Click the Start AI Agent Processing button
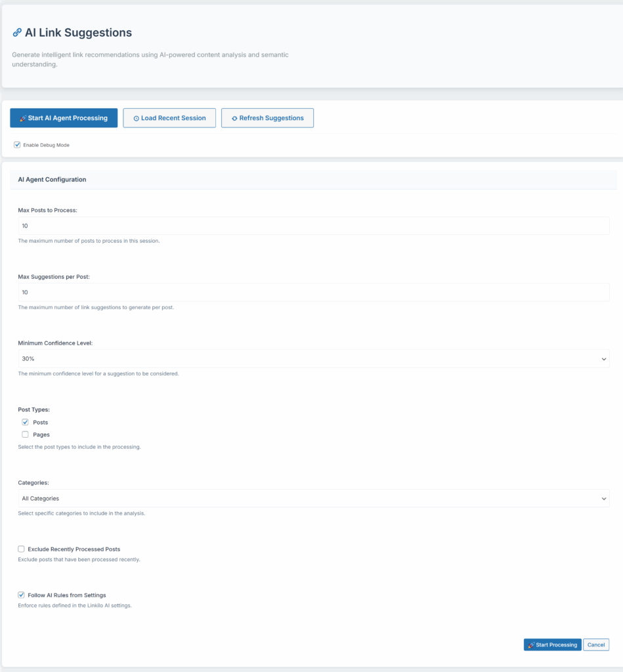 (x=64, y=117)
